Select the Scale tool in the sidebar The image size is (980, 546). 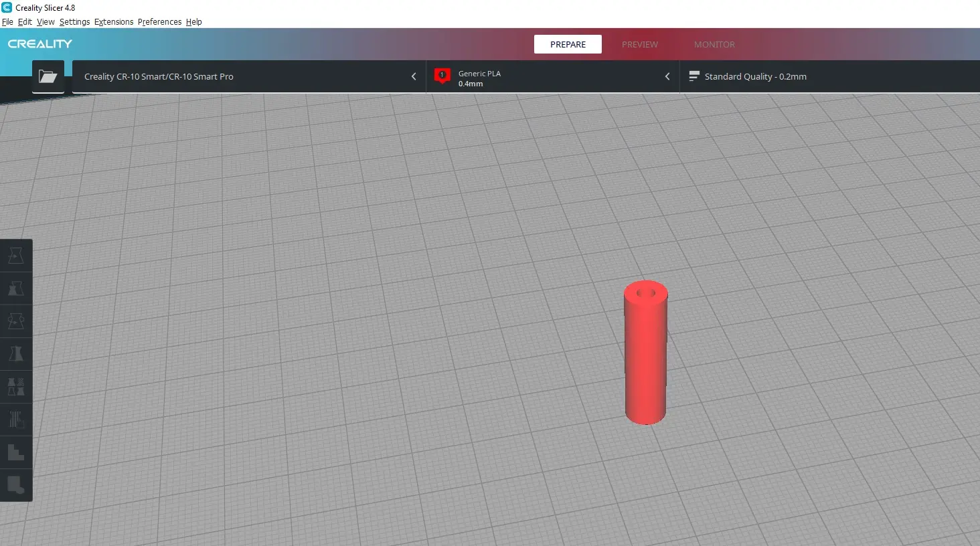pos(16,288)
